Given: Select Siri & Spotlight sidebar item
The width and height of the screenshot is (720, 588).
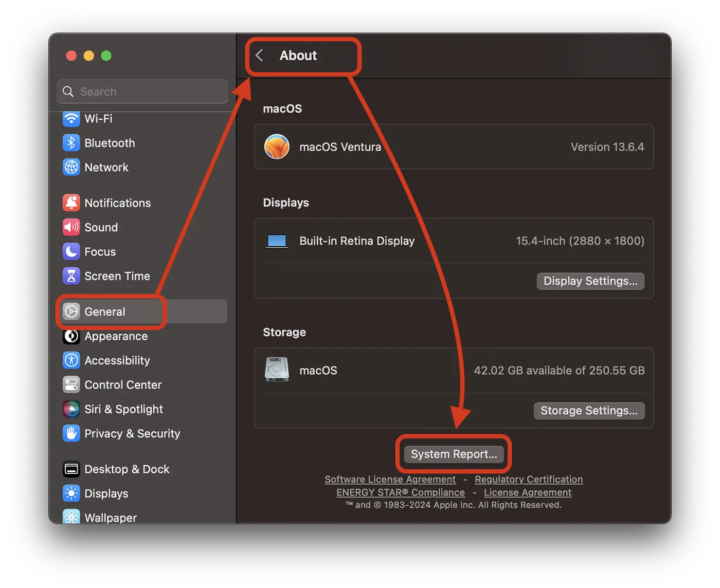Looking at the screenshot, I should click(123, 409).
